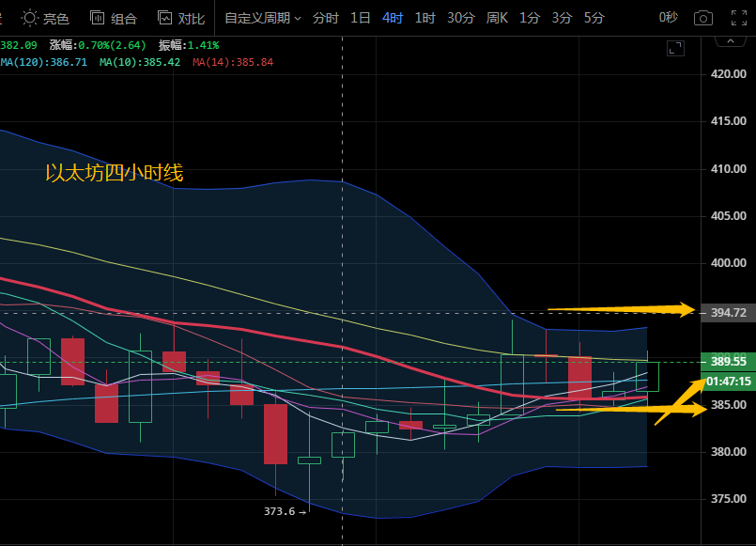The width and height of the screenshot is (756, 546).
Task: Switch to 周K weekly chart
Action: [x=497, y=18]
